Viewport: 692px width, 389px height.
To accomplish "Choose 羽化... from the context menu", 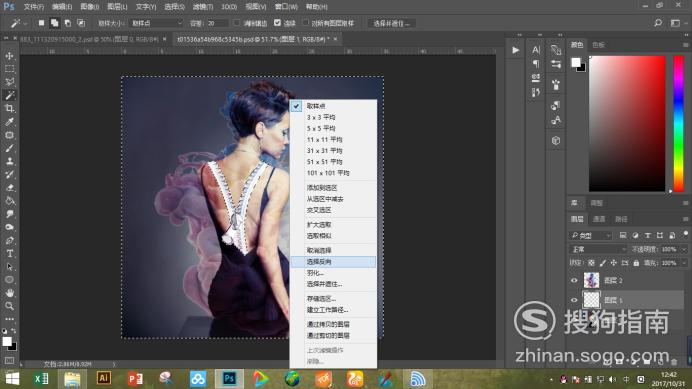I will 333,273.
